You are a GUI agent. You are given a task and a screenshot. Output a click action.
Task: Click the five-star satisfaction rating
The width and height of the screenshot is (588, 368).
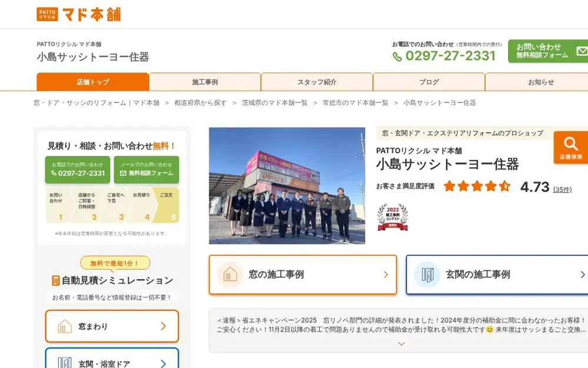(x=477, y=186)
